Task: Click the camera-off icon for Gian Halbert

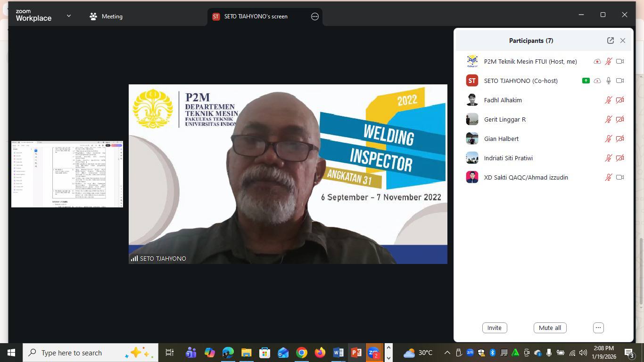Action: coord(620,139)
